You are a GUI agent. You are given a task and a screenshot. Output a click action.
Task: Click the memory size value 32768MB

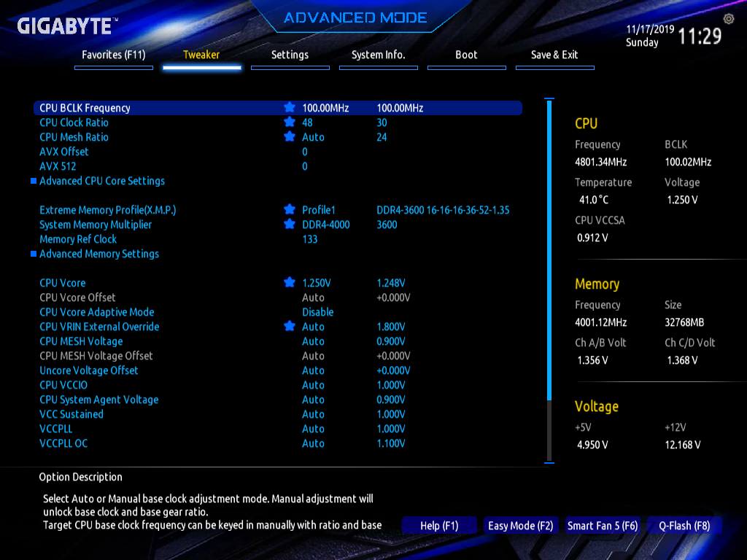pyautogui.click(x=684, y=322)
